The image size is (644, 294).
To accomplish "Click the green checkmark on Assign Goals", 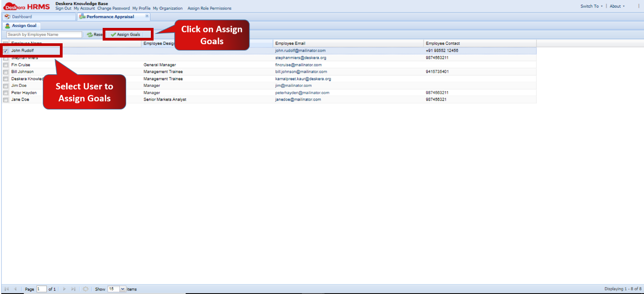I will pyautogui.click(x=113, y=34).
